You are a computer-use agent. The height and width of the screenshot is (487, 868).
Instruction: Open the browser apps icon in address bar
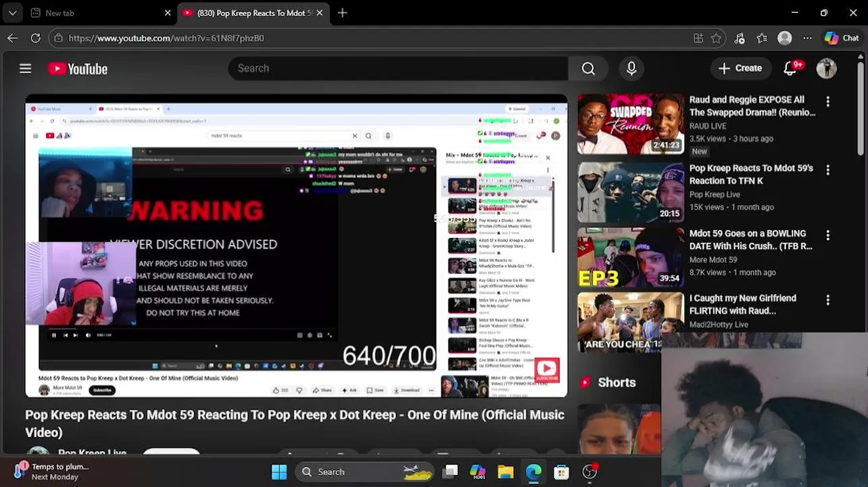coord(698,39)
